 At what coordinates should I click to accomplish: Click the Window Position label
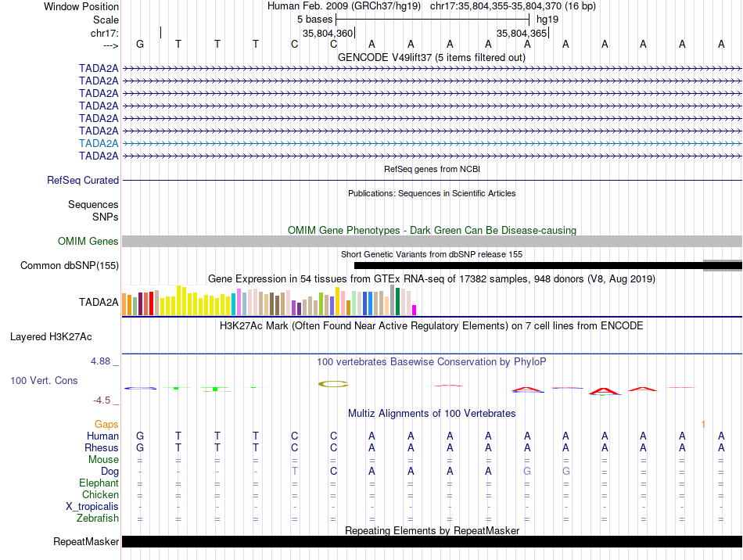(x=81, y=6)
